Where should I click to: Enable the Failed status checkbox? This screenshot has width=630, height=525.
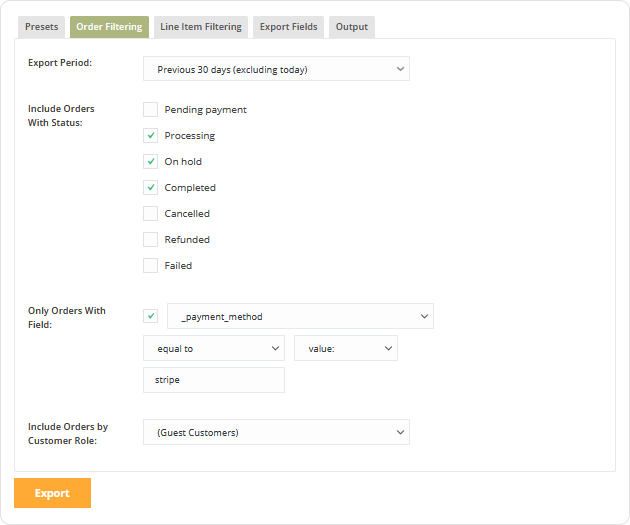tap(150, 266)
